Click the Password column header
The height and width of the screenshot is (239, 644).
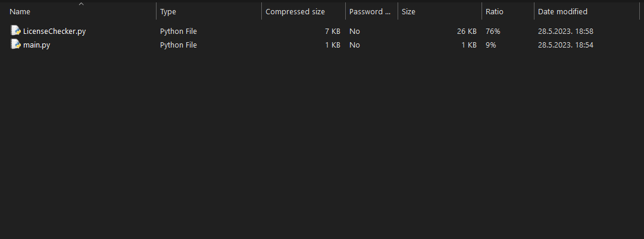[x=371, y=11]
